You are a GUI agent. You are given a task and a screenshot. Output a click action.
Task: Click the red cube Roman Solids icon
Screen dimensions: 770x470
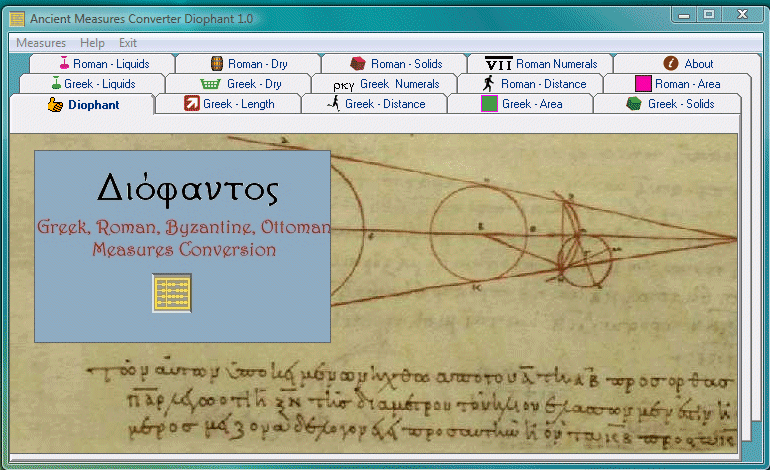tap(358, 63)
